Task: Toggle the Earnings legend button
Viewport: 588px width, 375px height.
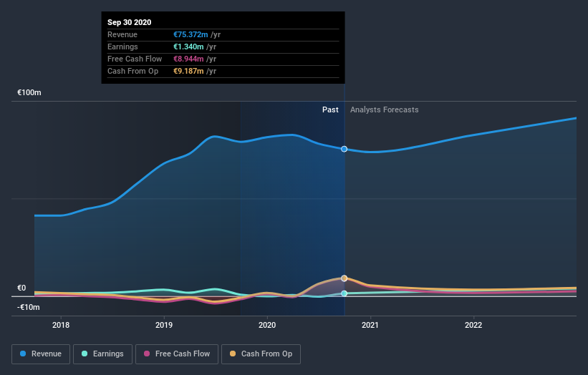Action: (x=102, y=354)
